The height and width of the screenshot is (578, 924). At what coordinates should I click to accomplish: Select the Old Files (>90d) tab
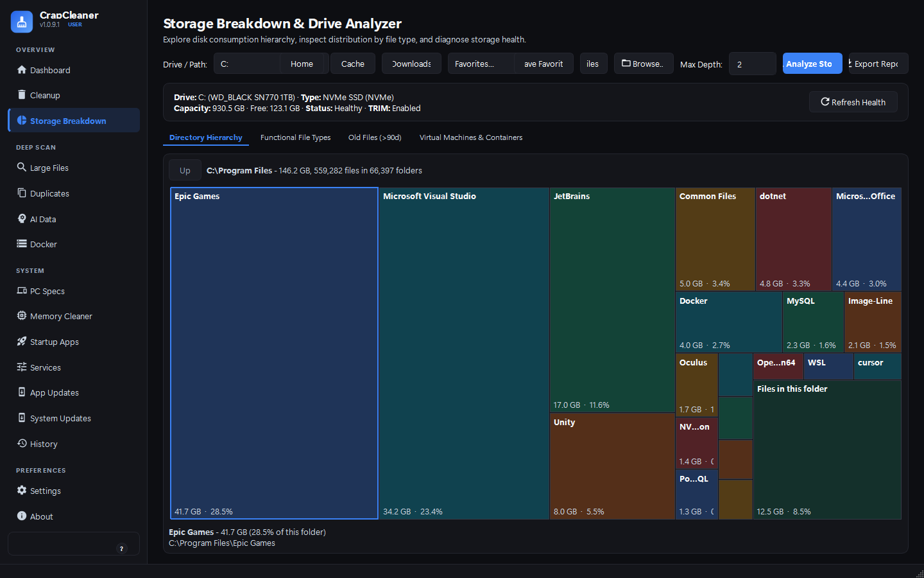click(x=375, y=137)
